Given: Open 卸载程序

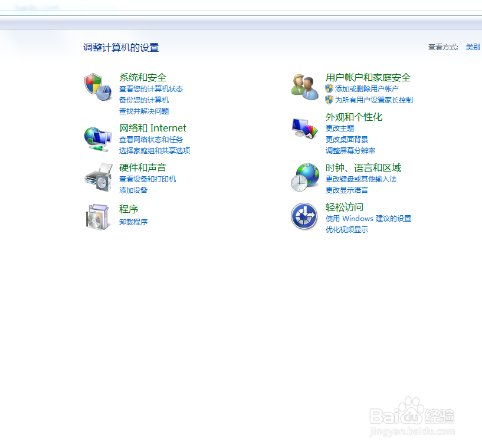Looking at the screenshot, I should [133, 222].
